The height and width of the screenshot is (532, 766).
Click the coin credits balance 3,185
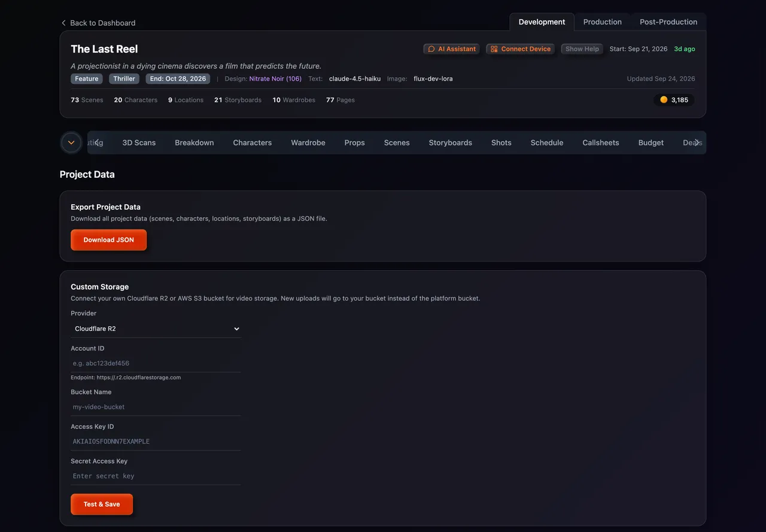click(674, 100)
